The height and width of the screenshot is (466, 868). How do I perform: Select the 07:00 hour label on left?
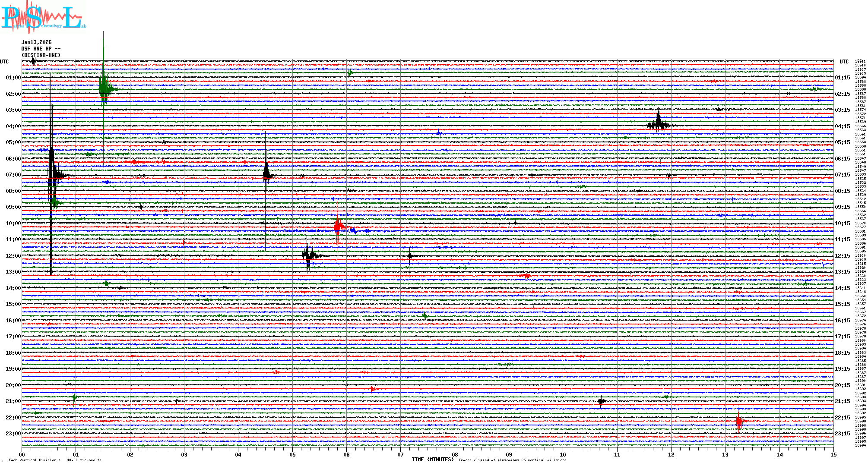pyautogui.click(x=13, y=175)
